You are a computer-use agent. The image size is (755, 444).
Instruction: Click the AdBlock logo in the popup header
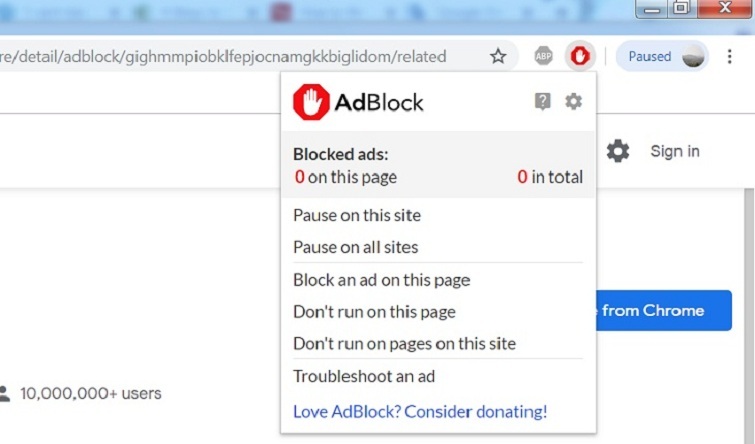pos(358,102)
